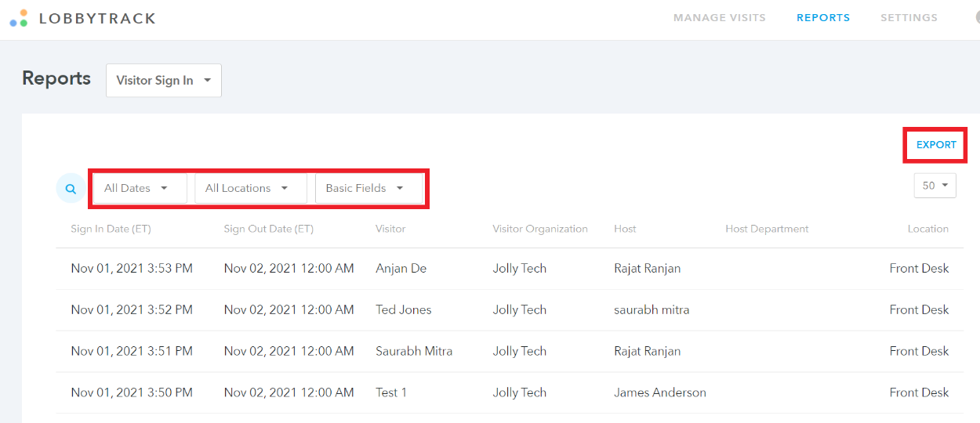Change the 50 rows-per-page dropdown
Screen dimensions: 980x423
click(x=935, y=186)
